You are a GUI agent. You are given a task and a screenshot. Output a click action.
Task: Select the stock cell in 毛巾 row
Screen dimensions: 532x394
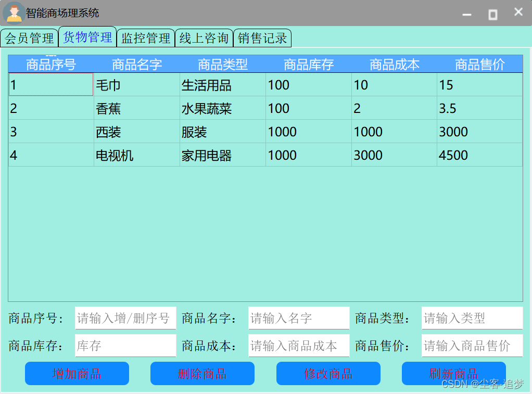pos(308,84)
